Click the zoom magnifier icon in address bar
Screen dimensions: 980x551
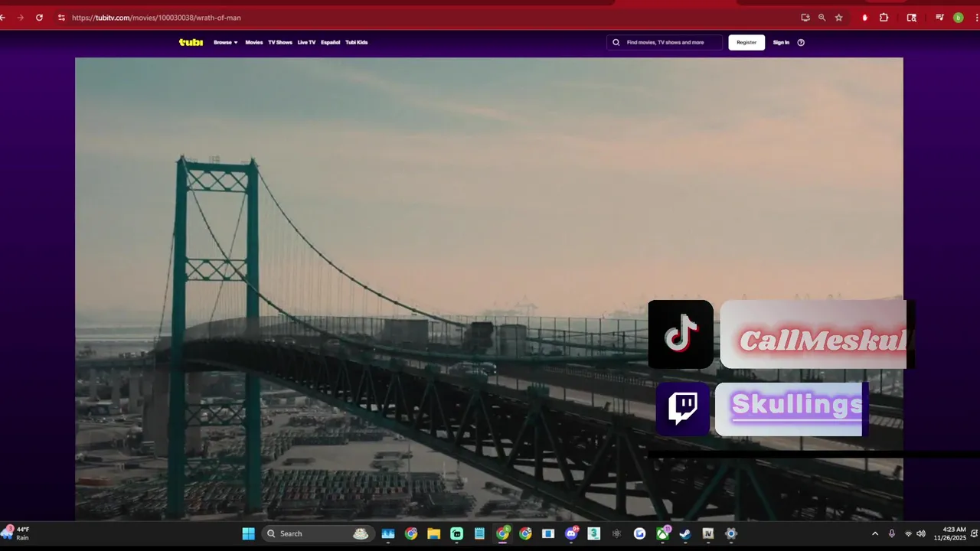(822, 18)
